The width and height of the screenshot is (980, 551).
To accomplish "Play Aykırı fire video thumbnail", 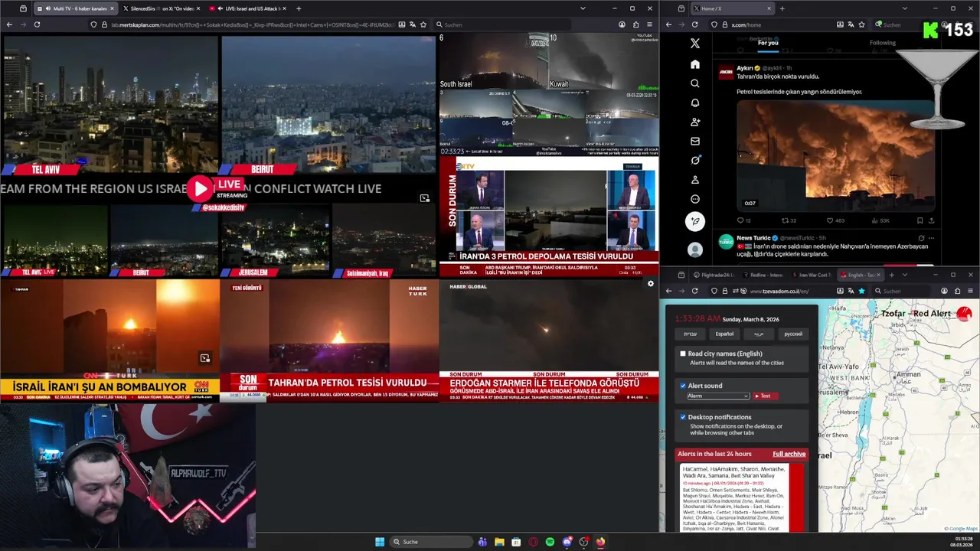I will [x=835, y=156].
